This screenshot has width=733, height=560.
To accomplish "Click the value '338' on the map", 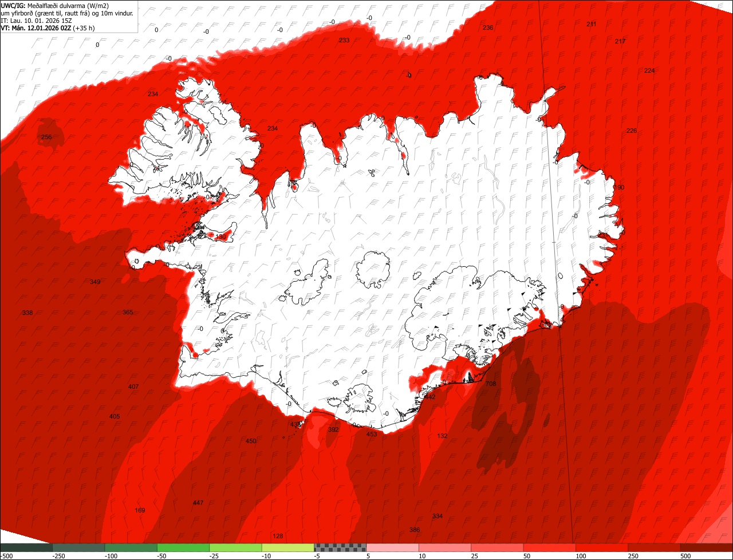I will [x=27, y=313].
